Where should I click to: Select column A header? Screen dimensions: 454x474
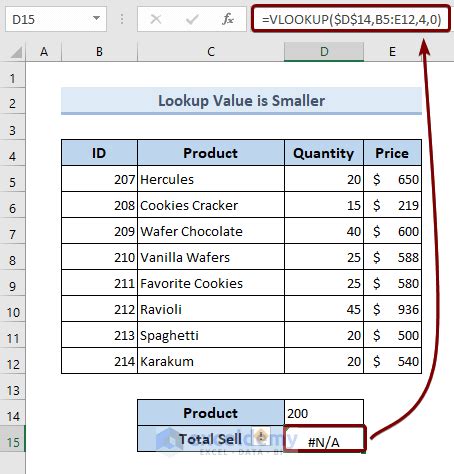(44, 52)
